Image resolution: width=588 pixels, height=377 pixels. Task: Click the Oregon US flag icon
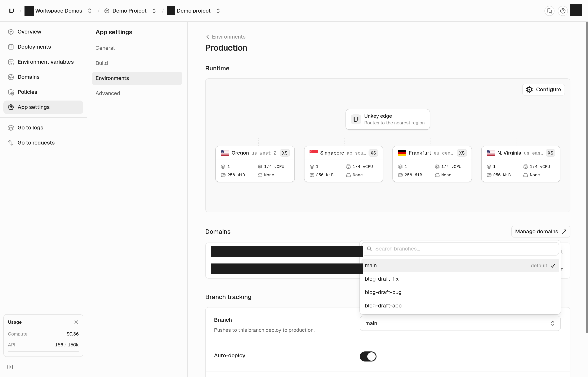[225, 153]
